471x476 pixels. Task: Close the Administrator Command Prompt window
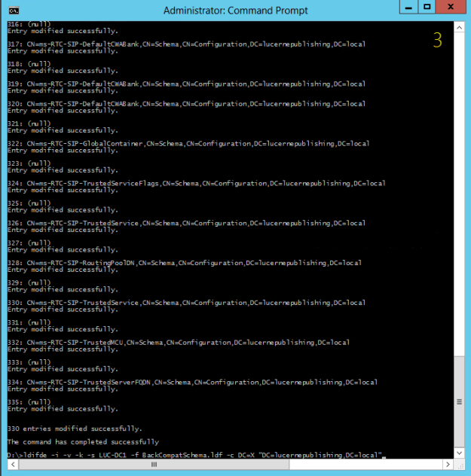[451, 8]
